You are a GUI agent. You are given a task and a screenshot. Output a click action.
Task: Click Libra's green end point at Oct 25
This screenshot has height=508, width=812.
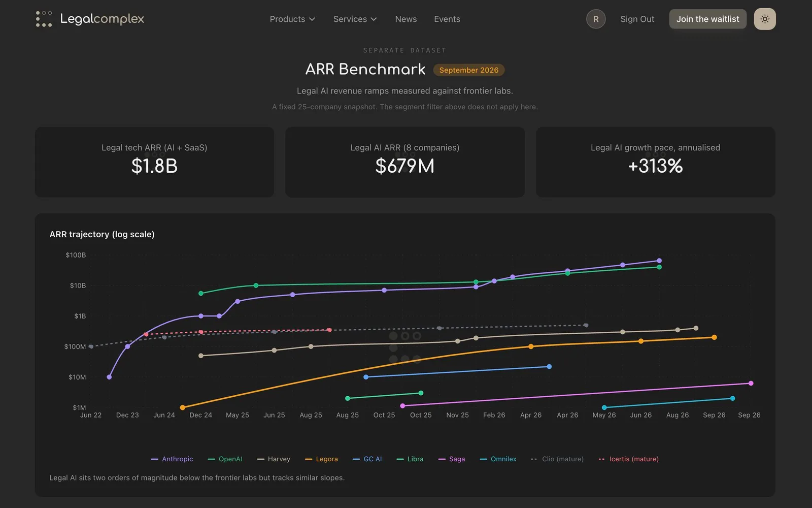[x=421, y=393]
